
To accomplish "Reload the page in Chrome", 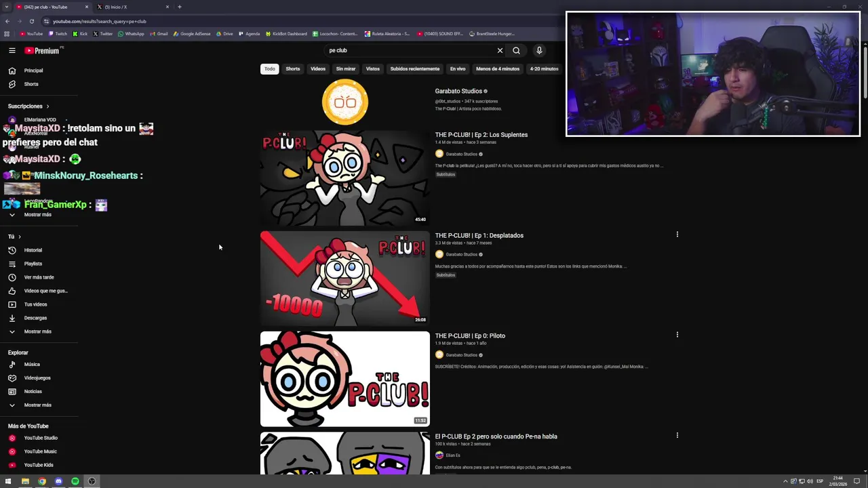I will [x=31, y=21].
